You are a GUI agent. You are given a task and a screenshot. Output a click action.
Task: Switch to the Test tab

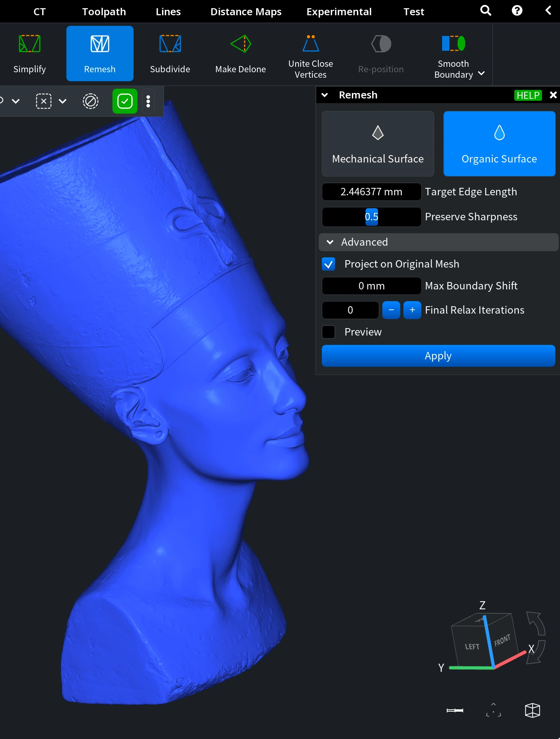(x=414, y=12)
